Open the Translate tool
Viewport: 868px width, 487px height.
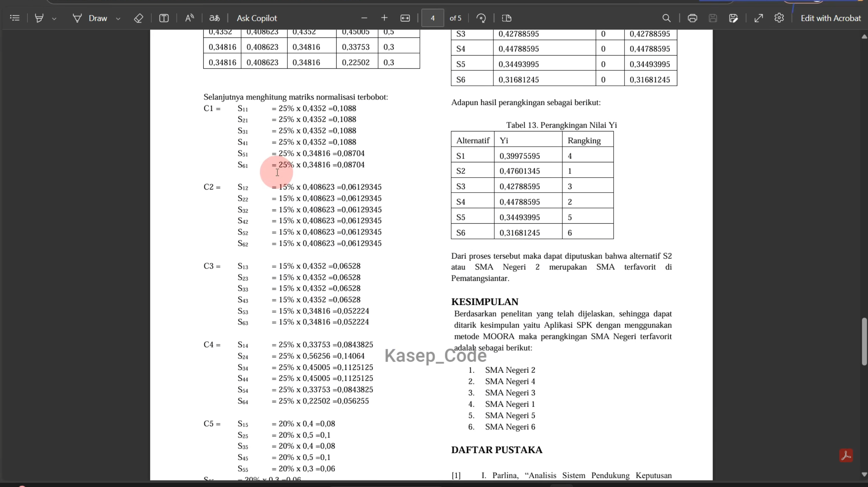(215, 18)
